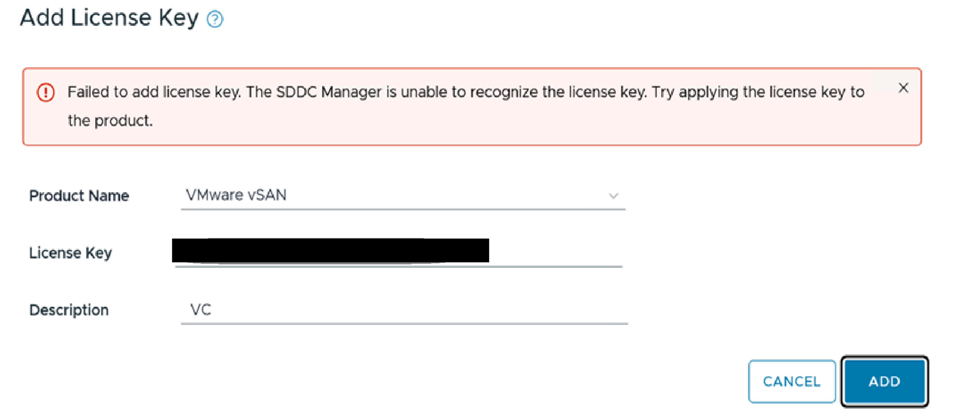Click the License Key label
980x417 pixels.
point(70,253)
